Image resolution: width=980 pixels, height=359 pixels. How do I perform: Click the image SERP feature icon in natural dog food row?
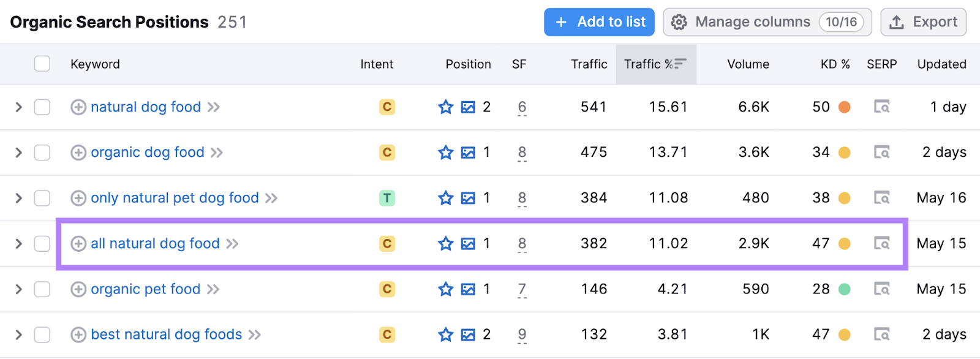tap(468, 108)
